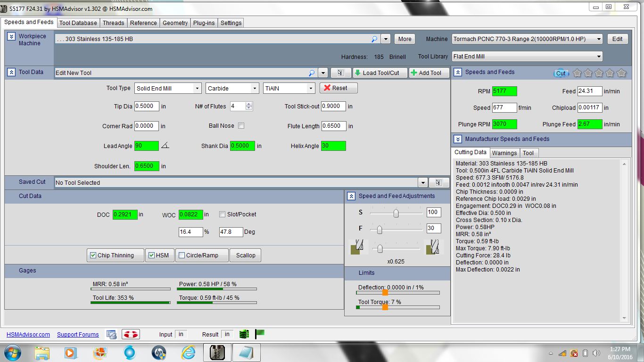Click the S speed adjustment slider
644x362 pixels.
(x=396, y=214)
